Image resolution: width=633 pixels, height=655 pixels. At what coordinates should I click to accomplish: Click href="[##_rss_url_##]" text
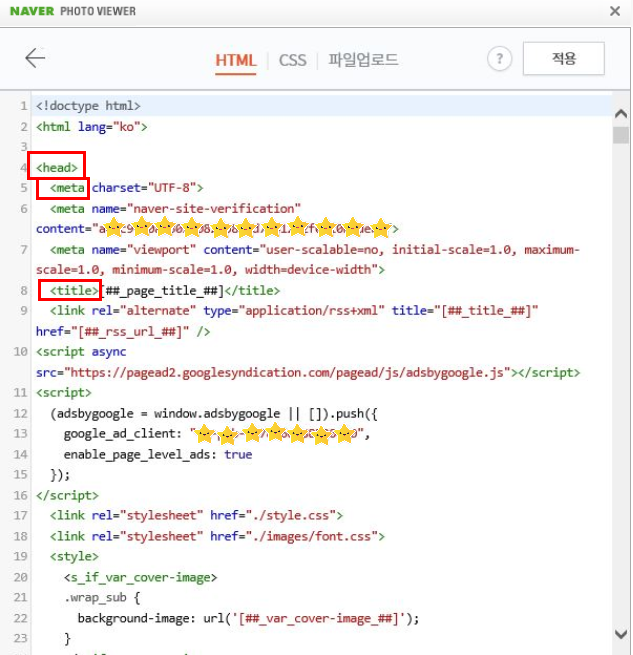(112, 331)
